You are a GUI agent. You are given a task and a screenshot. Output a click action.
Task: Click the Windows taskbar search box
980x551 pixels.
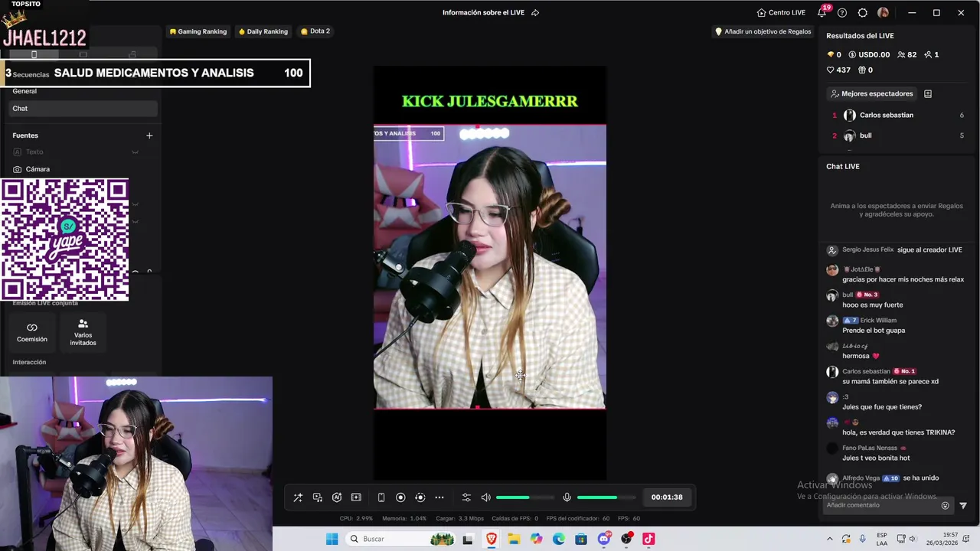[400, 539]
